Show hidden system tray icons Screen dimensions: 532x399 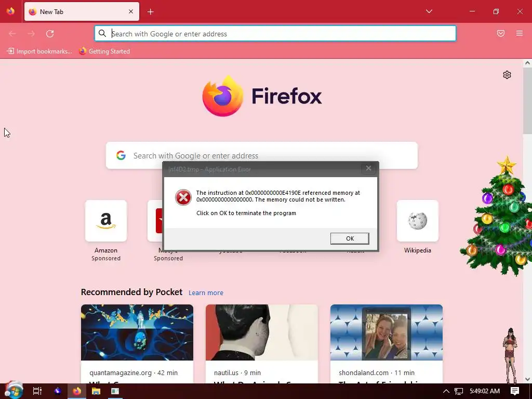coord(446,391)
